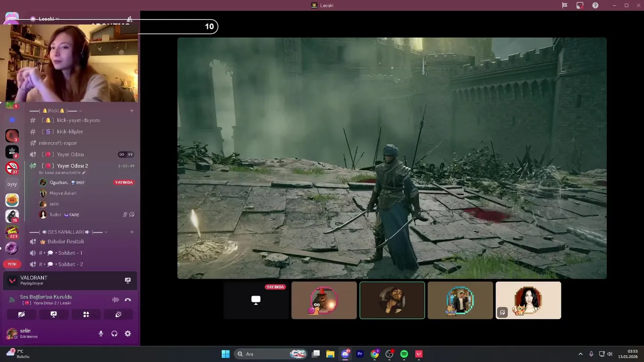Open the kick-klipler channel
The height and width of the screenshot is (362, 644).
(70, 131)
